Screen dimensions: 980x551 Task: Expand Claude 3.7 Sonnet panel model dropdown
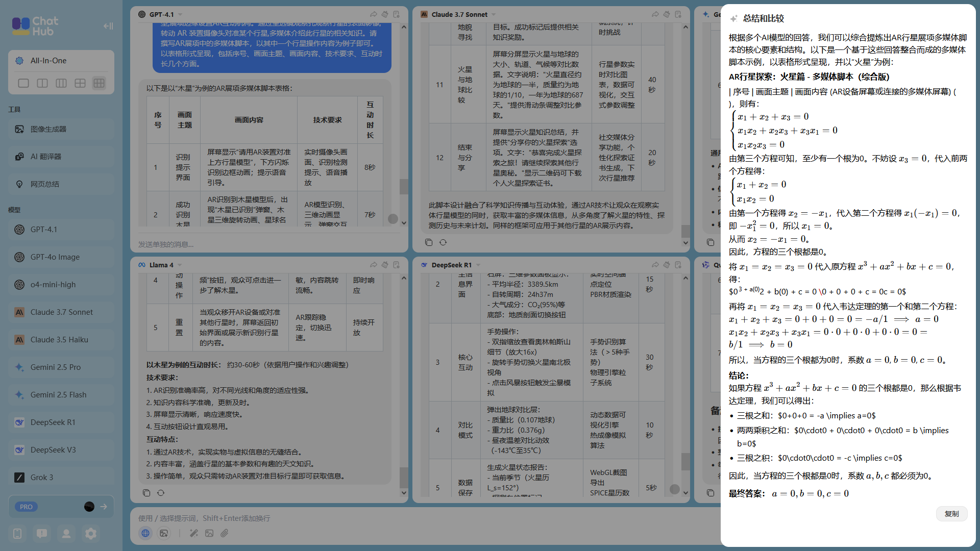point(494,15)
